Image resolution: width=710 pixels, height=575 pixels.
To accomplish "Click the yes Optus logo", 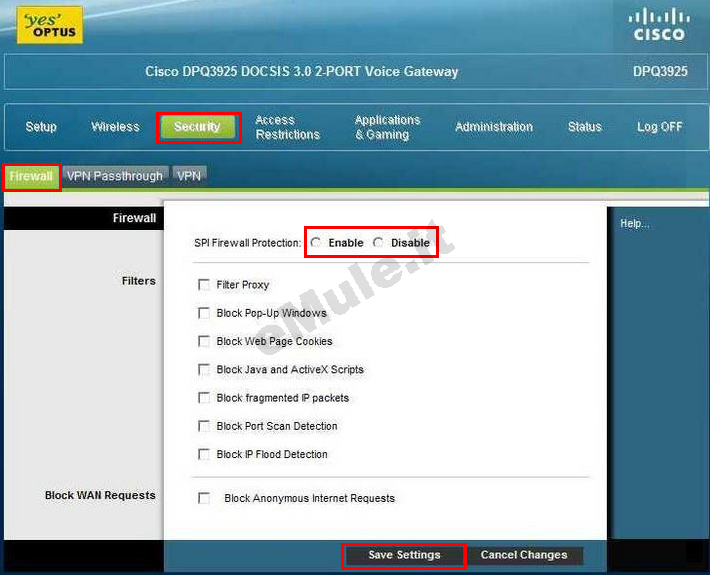I will pos(50,25).
